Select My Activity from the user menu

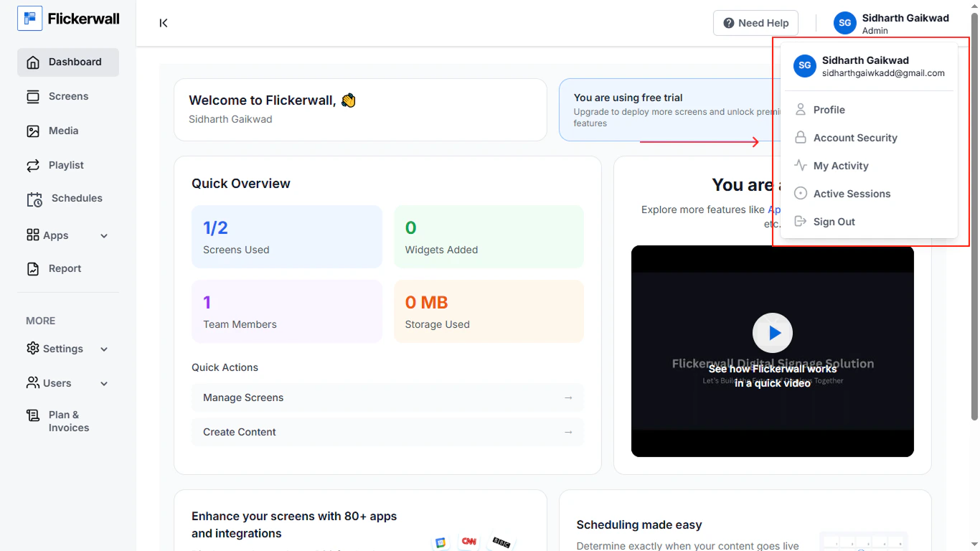click(869, 166)
